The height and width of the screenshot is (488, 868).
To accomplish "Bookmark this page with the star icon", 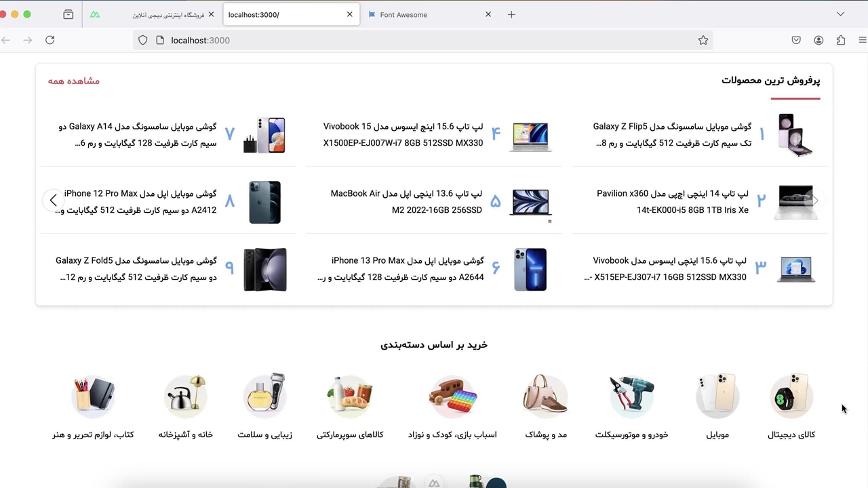I will coord(703,41).
